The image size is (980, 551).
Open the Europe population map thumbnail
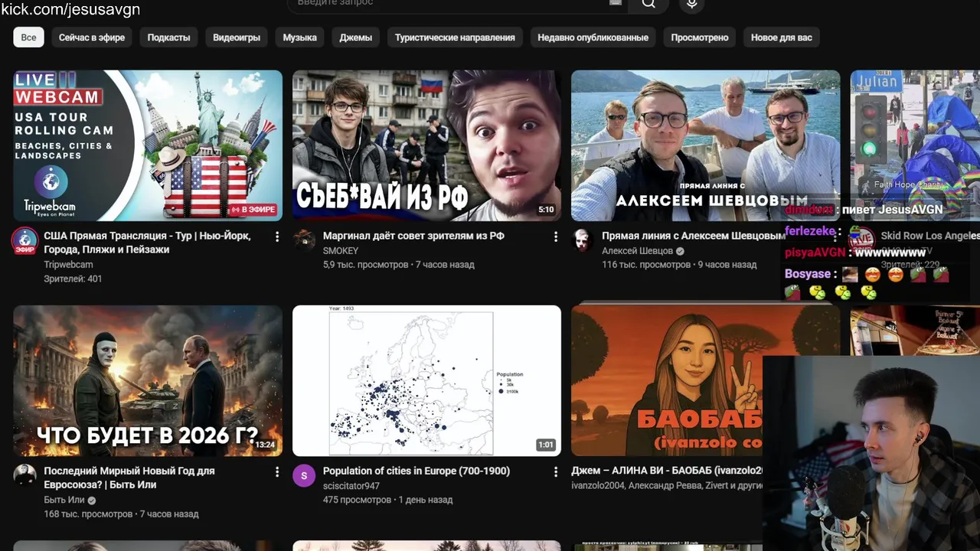pyautogui.click(x=426, y=380)
